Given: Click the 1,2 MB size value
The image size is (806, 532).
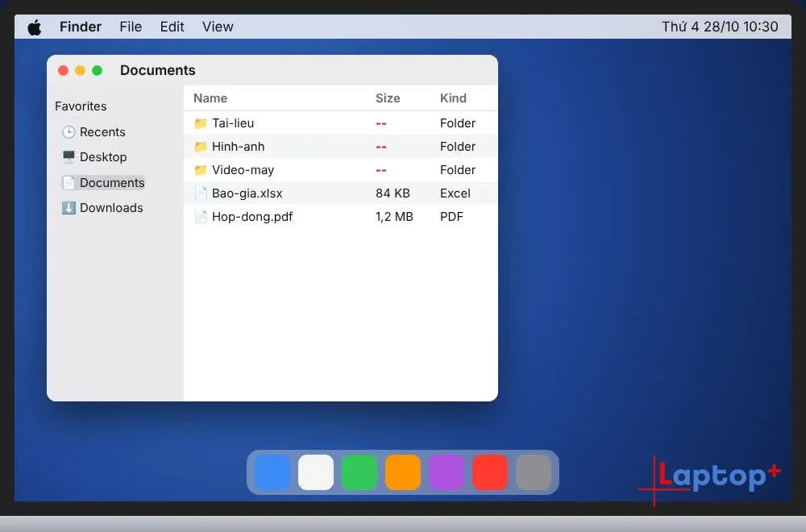Looking at the screenshot, I should point(394,217).
